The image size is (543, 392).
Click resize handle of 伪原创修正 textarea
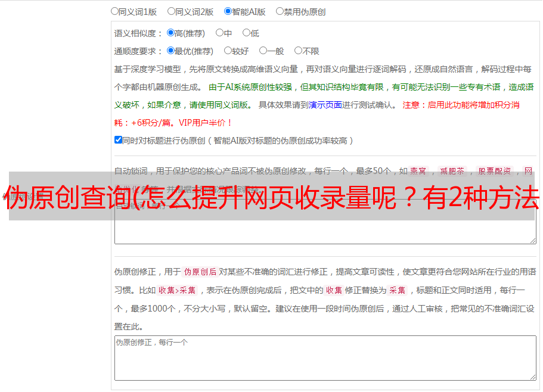coord(533,377)
